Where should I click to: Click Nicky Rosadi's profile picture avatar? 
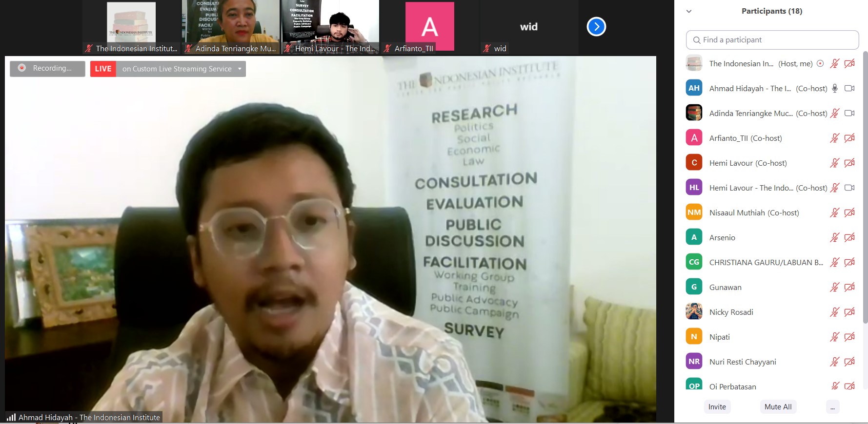click(694, 312)
